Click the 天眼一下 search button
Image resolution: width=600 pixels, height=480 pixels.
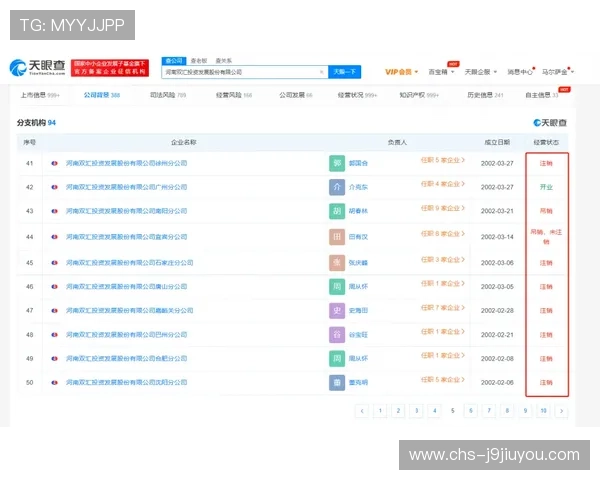click(344, 72)
